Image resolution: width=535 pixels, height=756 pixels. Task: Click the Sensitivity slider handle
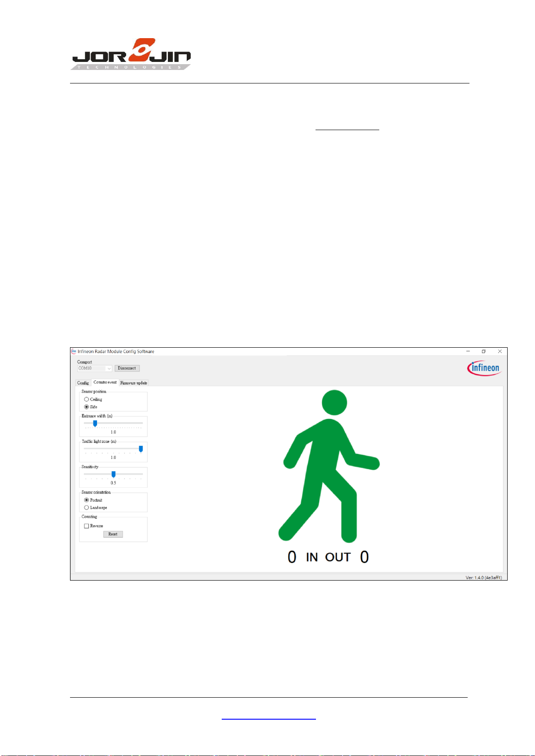113,474
